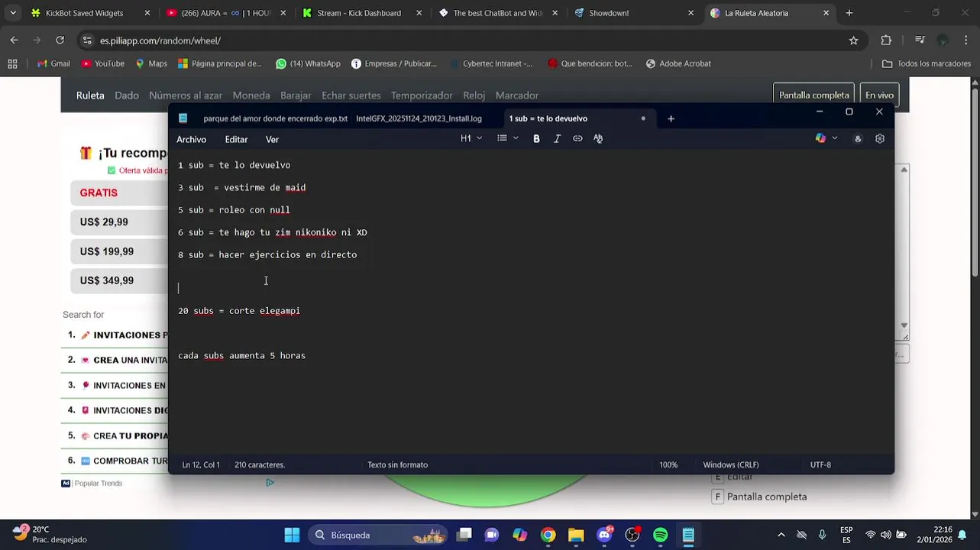Viewport: 980px width, 550px height.
Task: Click the Notepad app icon in title bar
Action: coord(183,118)
